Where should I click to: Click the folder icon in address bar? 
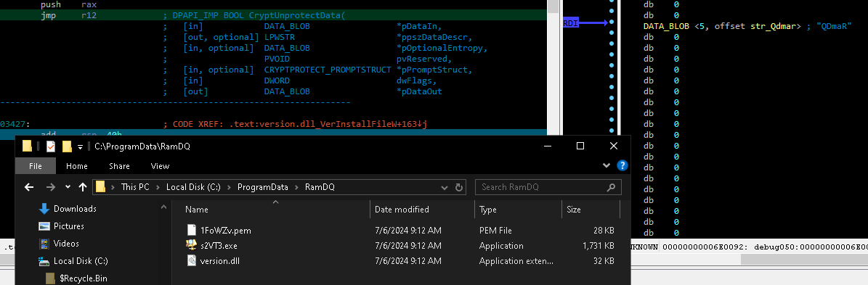(x=100, y=186)
